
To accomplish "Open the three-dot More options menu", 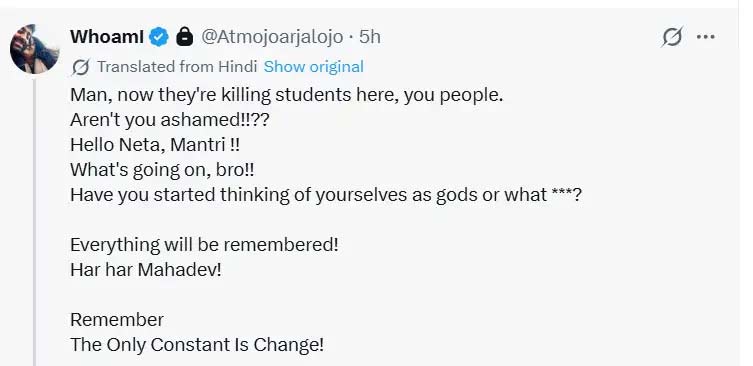I will tap(705, 37).
